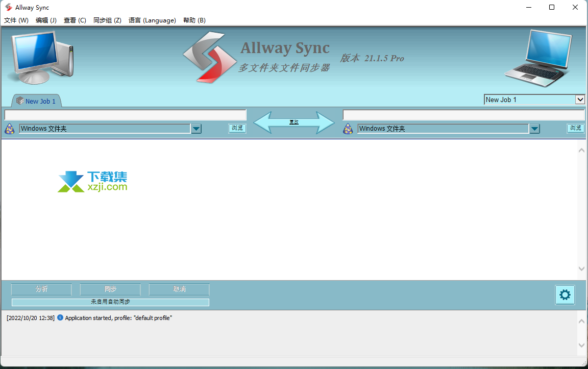Click the file list scroll down arrow
The width and height of the screenshot is (588, 369).
[581, 268]
